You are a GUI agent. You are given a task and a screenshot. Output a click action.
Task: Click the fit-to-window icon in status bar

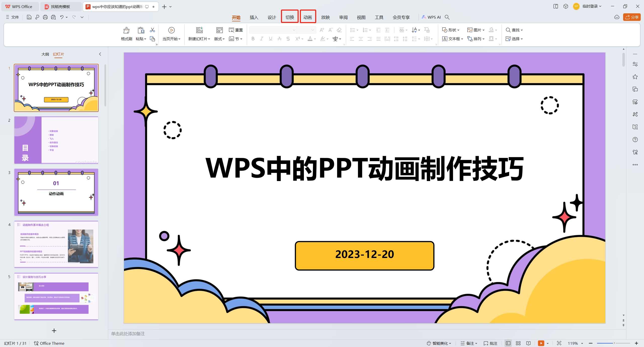pos(559,343)
